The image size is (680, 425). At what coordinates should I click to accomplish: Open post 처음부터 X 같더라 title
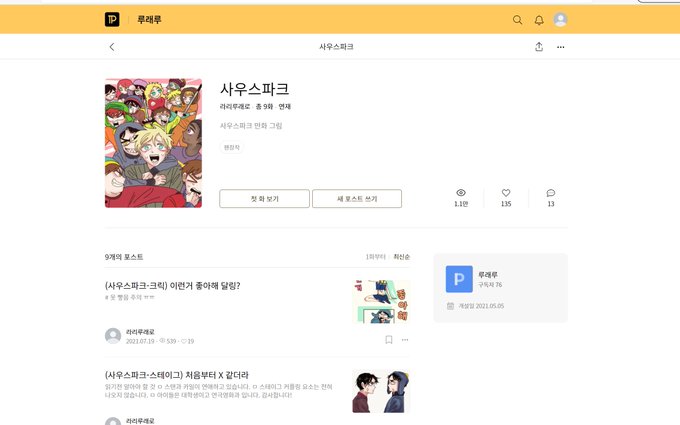tap(177, 375)
